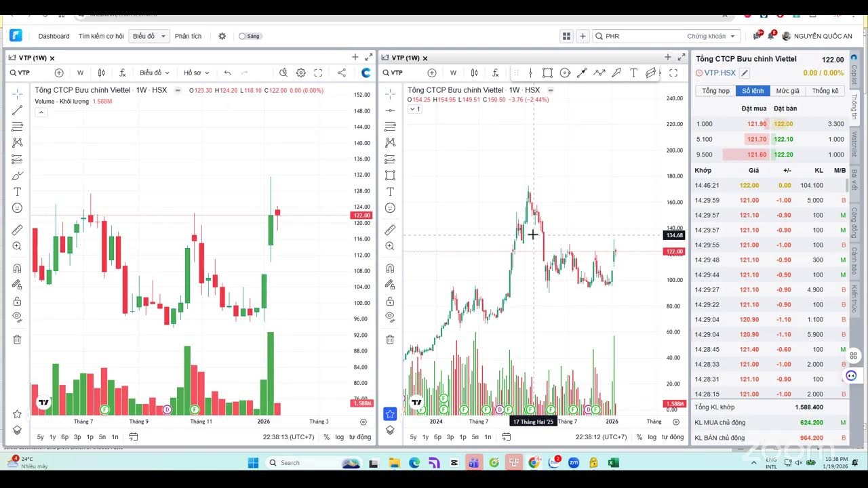Add a new tab in left chart panel
The width and height of the screenshot is (868, 488).
pos(355,58)
